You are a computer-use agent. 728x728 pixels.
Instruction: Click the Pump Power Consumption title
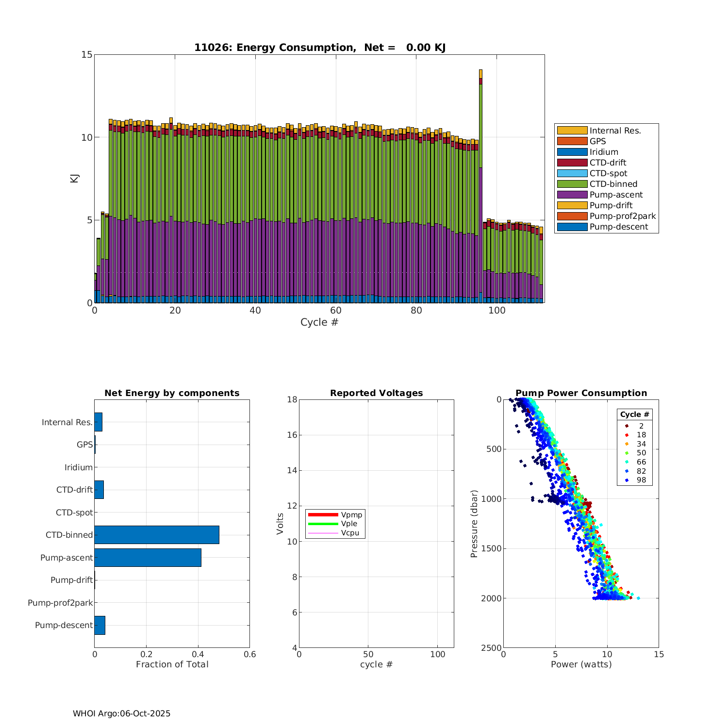click(x=581, y=393)
